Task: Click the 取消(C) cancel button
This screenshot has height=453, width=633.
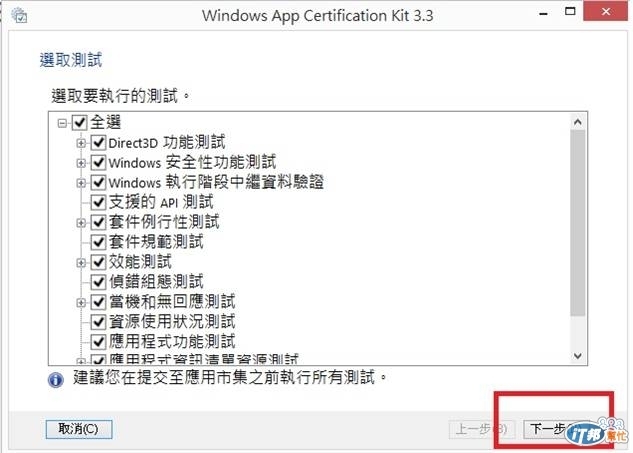Action: click(x=79, y=429)
